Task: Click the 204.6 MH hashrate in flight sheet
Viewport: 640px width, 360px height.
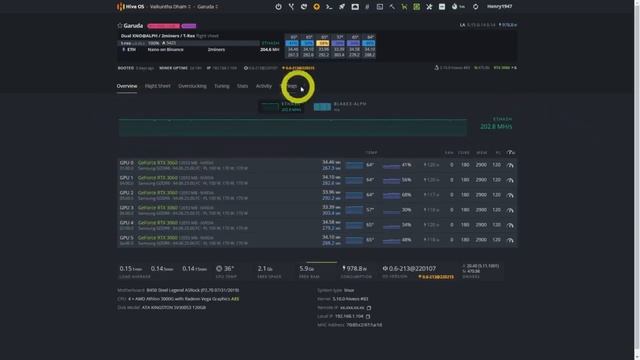Action: point(269,49)
